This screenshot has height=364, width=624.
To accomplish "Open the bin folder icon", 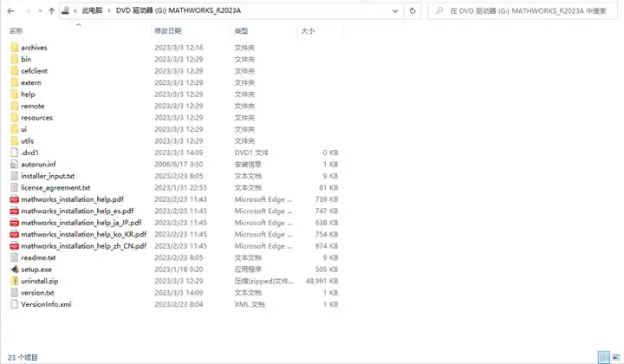I will [x=15, y=59].
